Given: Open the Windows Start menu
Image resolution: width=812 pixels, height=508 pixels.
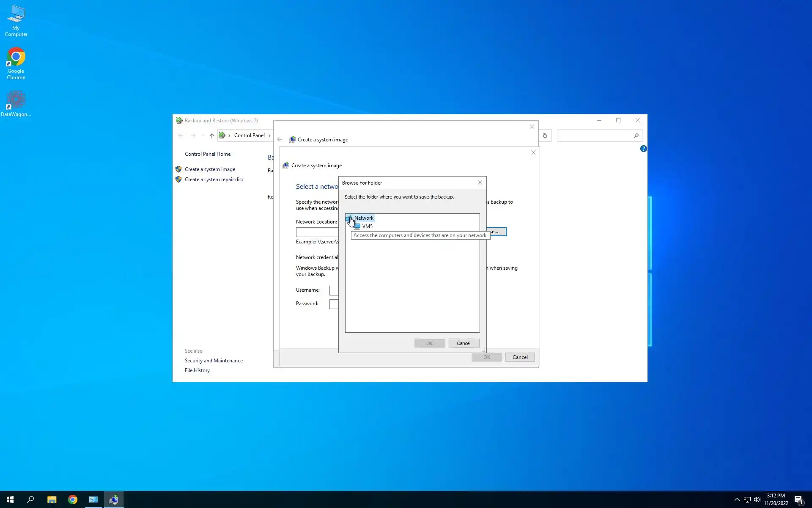Looking at the screenshot, I should (10, 500).
